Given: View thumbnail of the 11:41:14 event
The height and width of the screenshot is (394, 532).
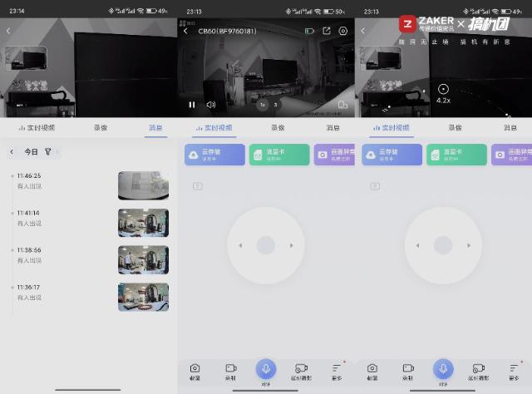Looking at the screenshot, I should click(x=143, y=223).
